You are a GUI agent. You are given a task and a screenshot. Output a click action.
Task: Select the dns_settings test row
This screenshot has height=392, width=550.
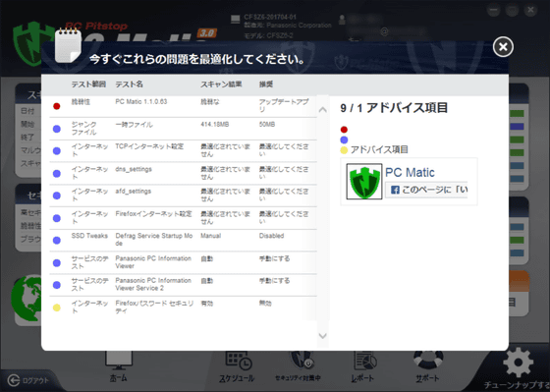pyautogui.click(x=183, y=173)
